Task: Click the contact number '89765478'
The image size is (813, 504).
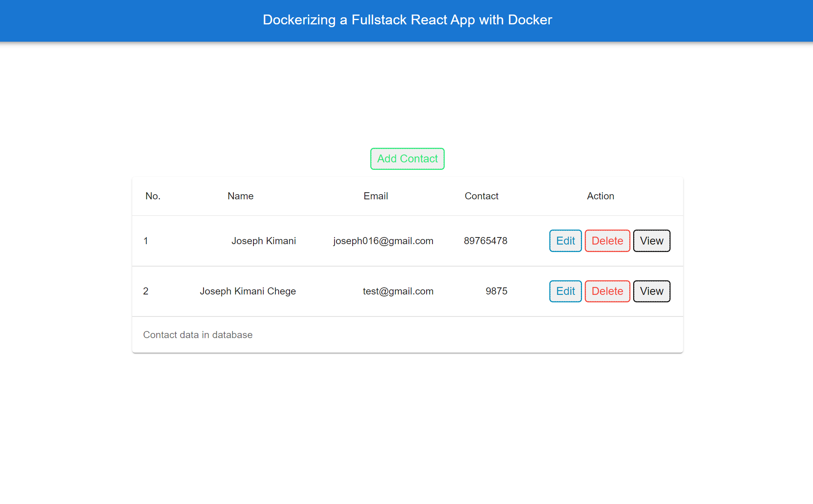Action: pyautogui.click(x=486, y=241)
